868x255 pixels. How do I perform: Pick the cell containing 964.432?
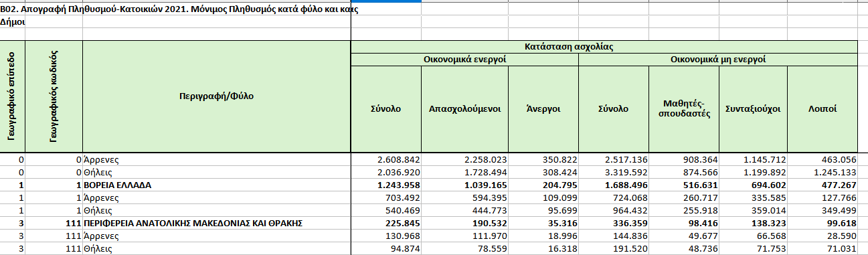tap(614, 211)
